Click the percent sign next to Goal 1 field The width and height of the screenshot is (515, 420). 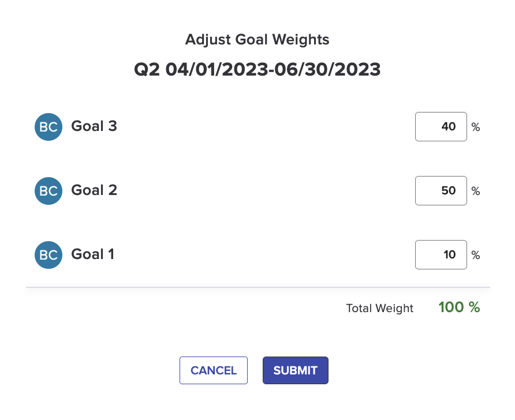476,255
